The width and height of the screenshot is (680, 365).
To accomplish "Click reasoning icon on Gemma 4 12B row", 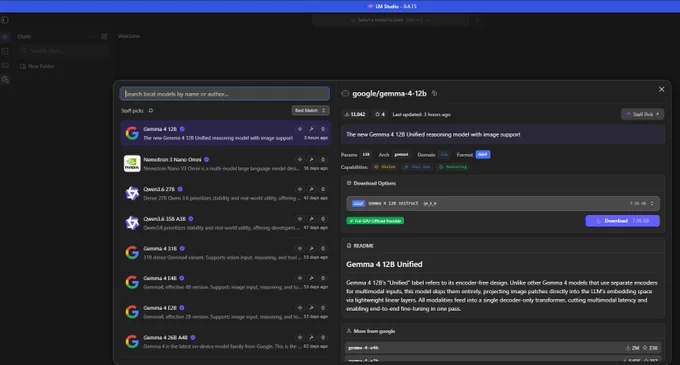I will [323, 129].
